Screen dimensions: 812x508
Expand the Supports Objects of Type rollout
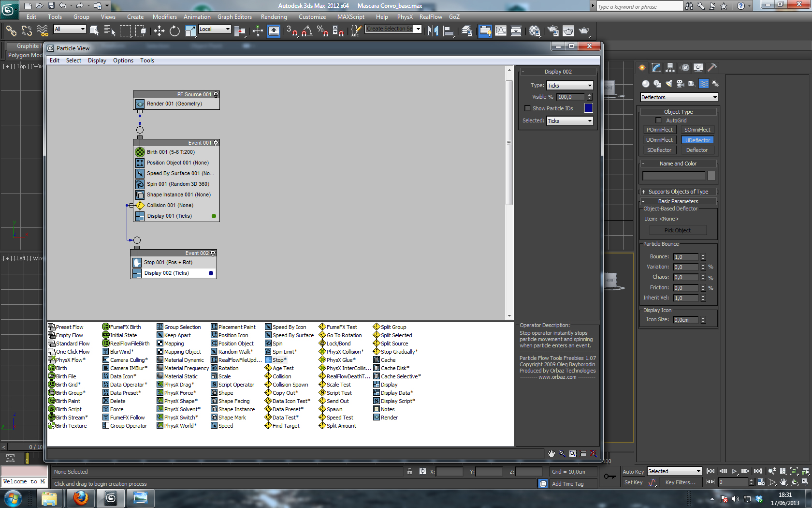pyautogui.click(x=679, y=192)
